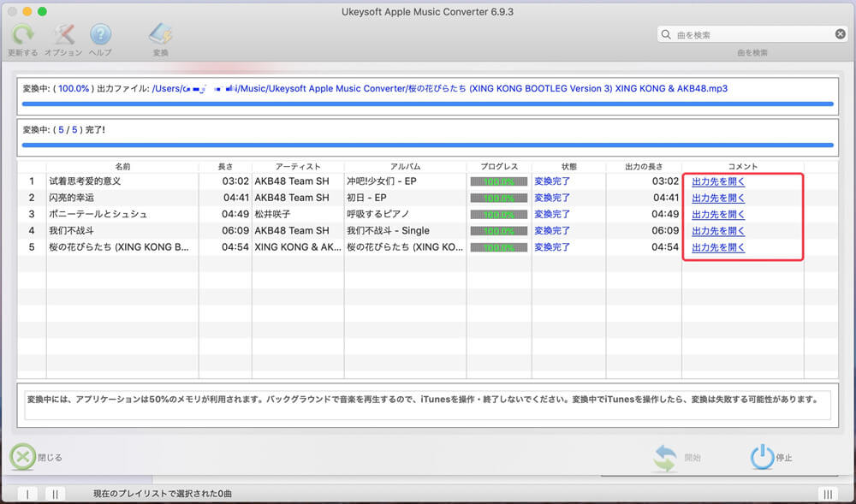Viewport: 856px width, 504px height.
Task: Click the window title Ukeysoft Apple Music Converter 6.9.3
Action: coord(427,11)
